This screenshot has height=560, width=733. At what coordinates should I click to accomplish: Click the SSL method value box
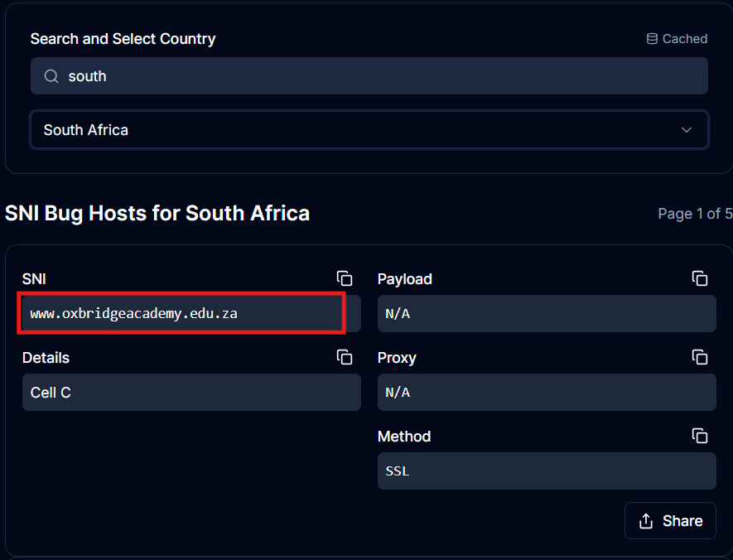coord(546,471)
